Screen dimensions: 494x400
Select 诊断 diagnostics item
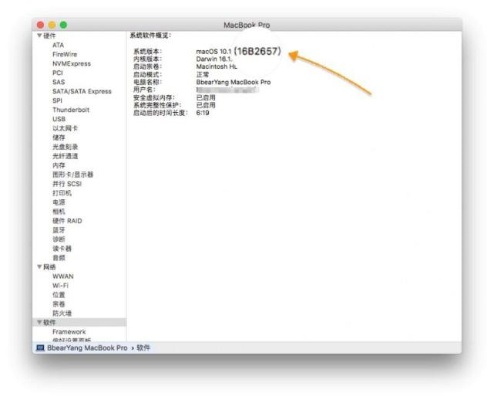pos(59,239)
